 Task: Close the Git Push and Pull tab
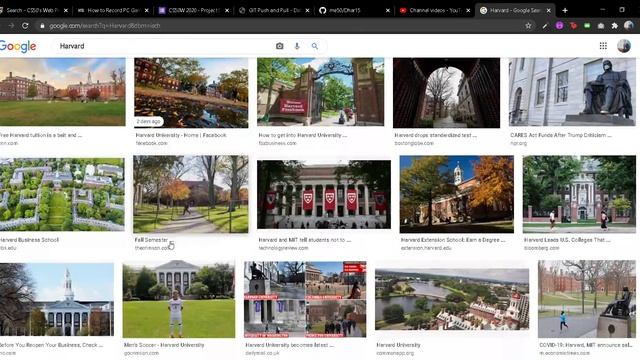(x=307, y=10)
